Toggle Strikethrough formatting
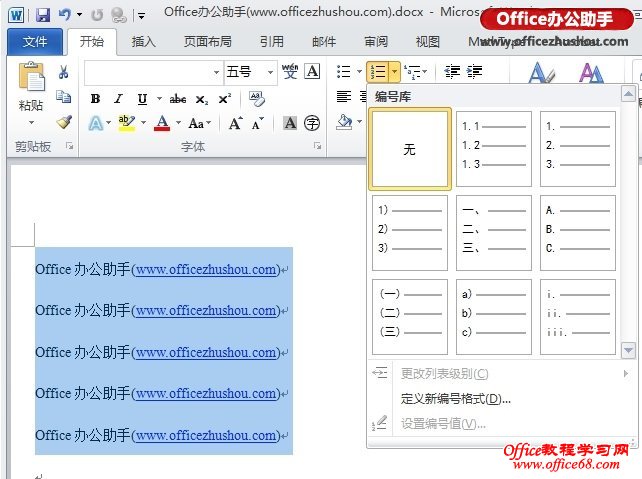 point(178,99)
